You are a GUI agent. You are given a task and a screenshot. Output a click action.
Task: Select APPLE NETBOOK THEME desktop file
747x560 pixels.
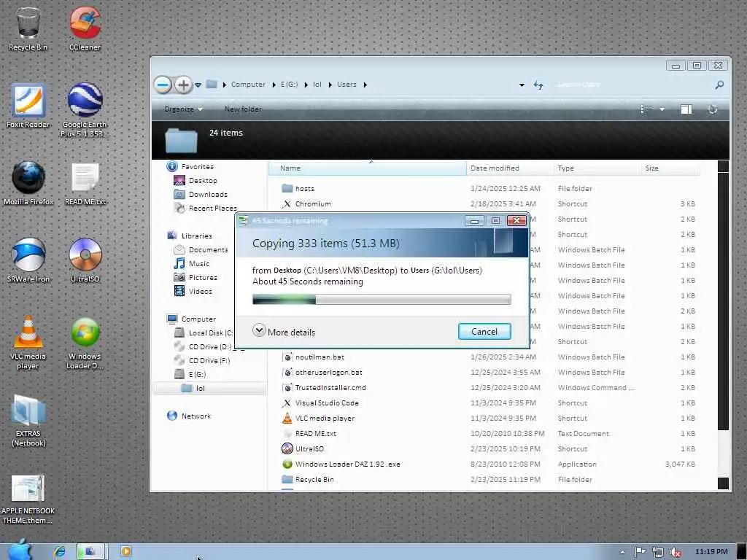[28, 499]
